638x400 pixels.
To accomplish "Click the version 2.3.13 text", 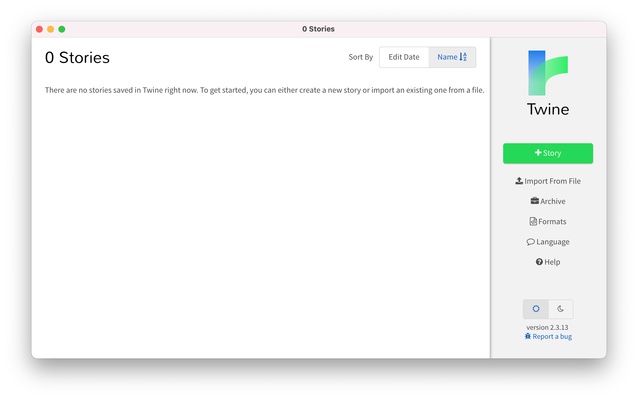I will click(x=547, y=327).
